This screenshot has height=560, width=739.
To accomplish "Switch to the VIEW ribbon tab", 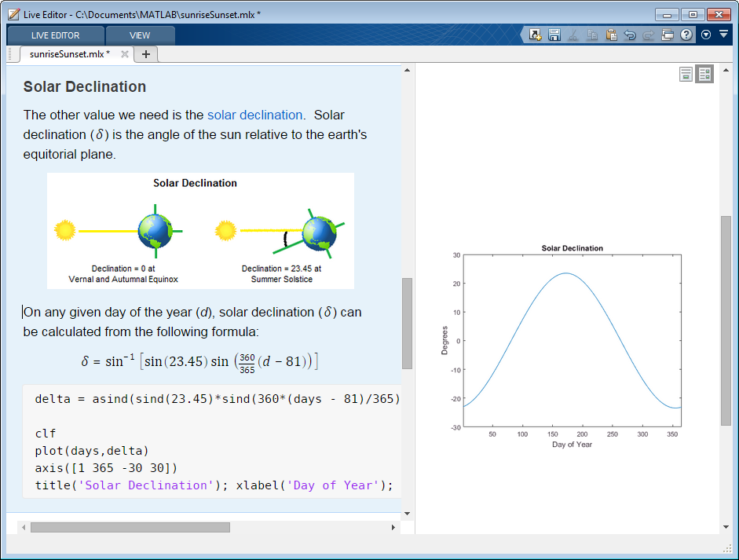I will coord(140,35).
